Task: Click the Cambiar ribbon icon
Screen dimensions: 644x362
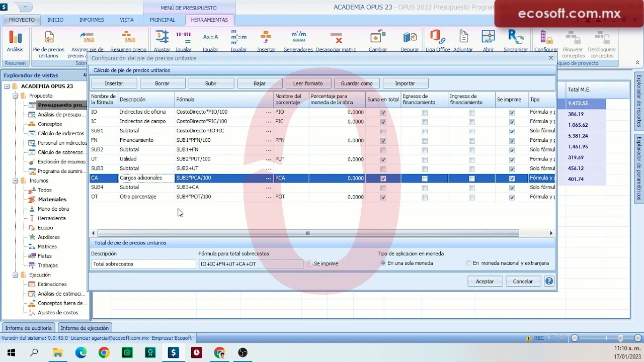Action: point(378,41)
